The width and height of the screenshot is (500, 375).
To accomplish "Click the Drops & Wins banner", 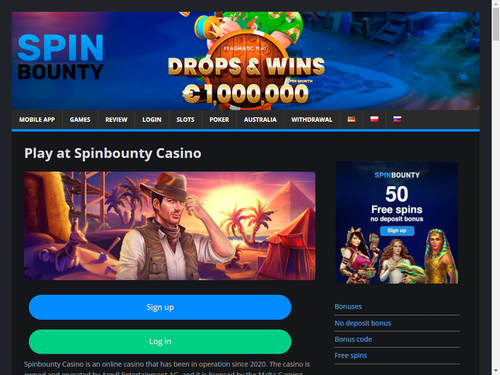I will [246, 61].
